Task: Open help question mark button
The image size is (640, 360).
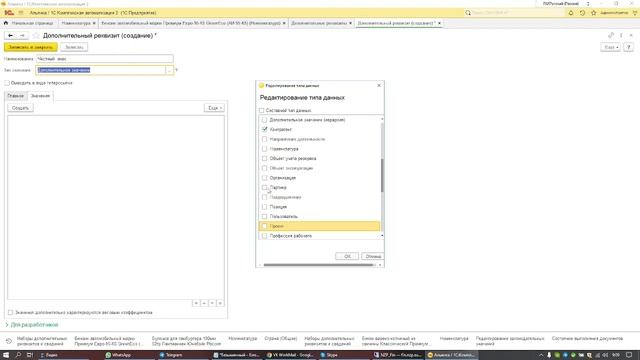Action: [629, 47]
